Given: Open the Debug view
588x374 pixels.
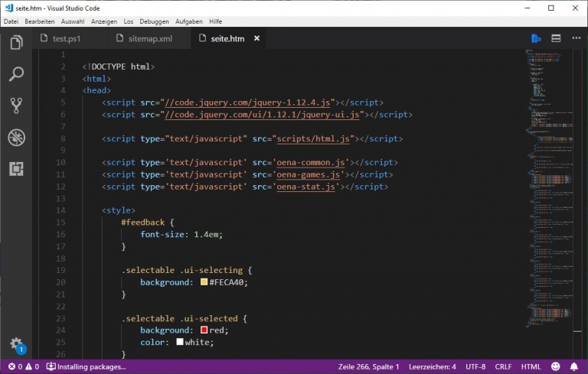Looking at the screenshot, I should pos(16,137).
